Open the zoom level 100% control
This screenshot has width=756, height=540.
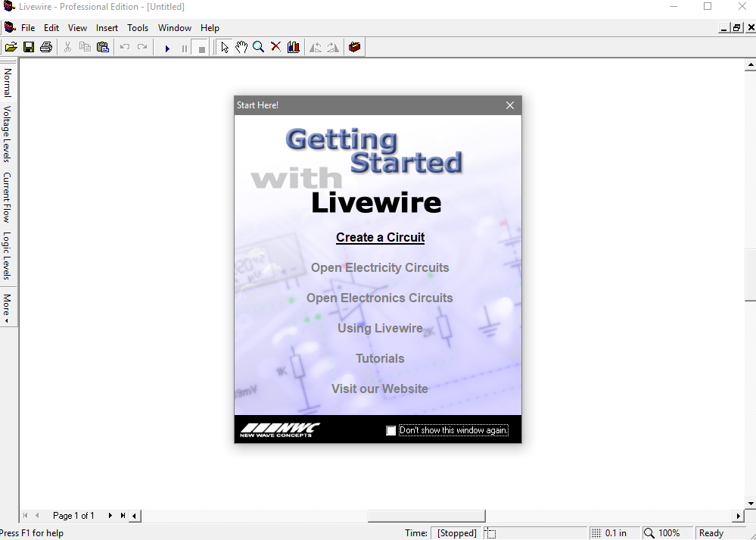[667, 532]
